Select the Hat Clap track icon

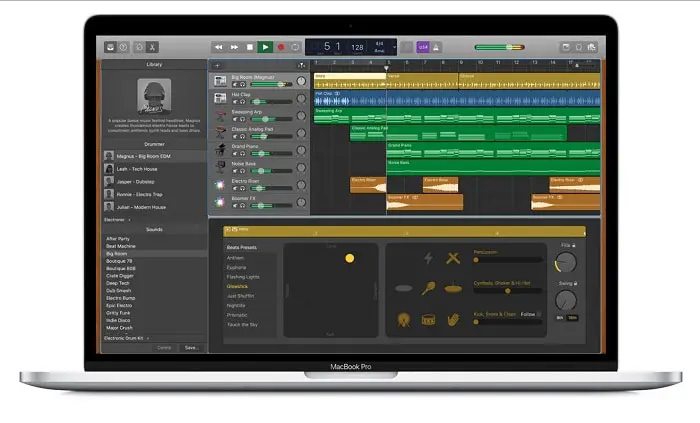pos(220,98)
